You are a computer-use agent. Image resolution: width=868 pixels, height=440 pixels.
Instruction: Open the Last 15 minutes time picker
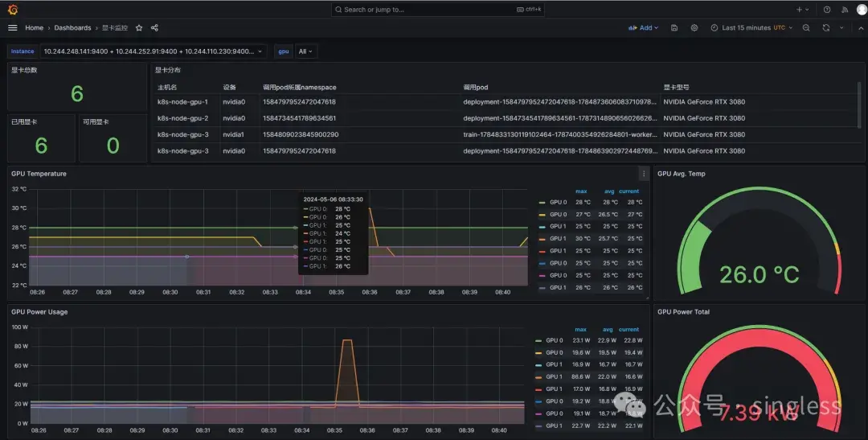(747, 27)
